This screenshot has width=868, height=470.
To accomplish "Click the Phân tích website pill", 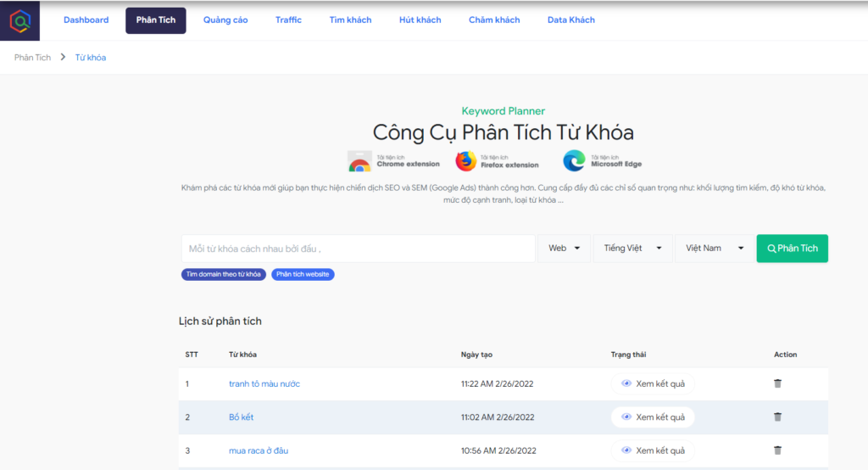I will click(303, 274).
